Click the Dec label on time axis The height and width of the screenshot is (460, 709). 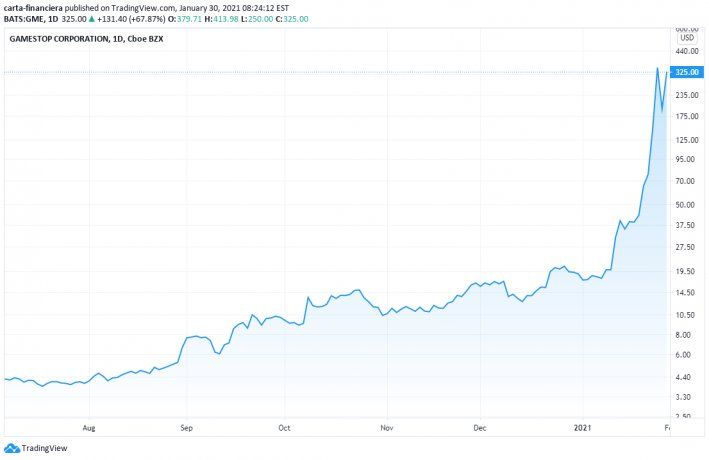[479, 426]
